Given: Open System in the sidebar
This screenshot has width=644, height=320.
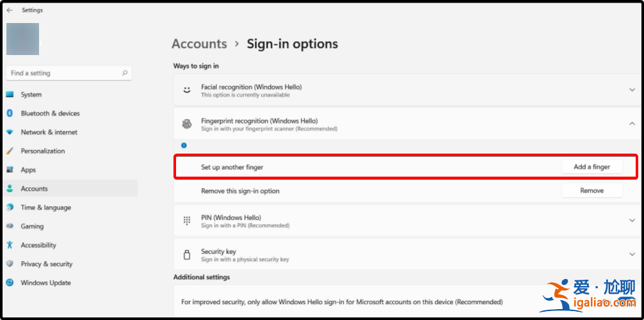Looking at the screenshot, I should pyautogui.click(x=70, y=95).
